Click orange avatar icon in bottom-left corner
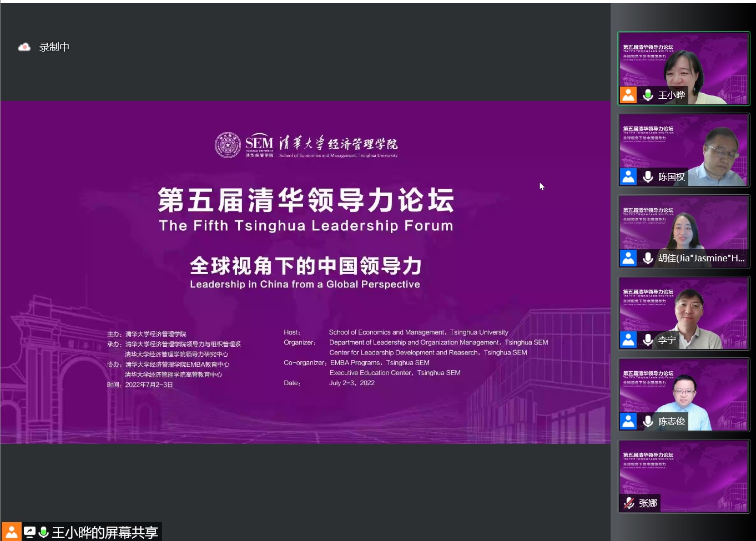Screen dimensions: 756x541 coord(11,532)
